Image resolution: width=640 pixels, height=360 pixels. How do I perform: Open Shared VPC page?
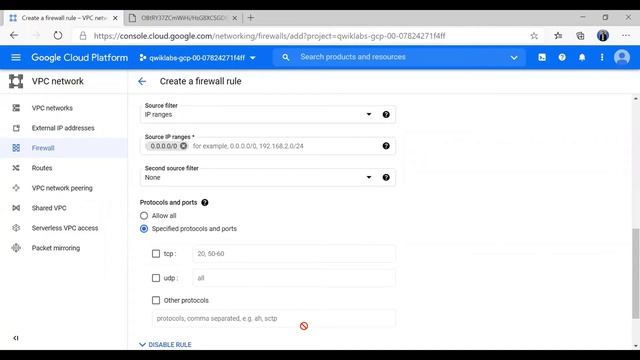49,208
